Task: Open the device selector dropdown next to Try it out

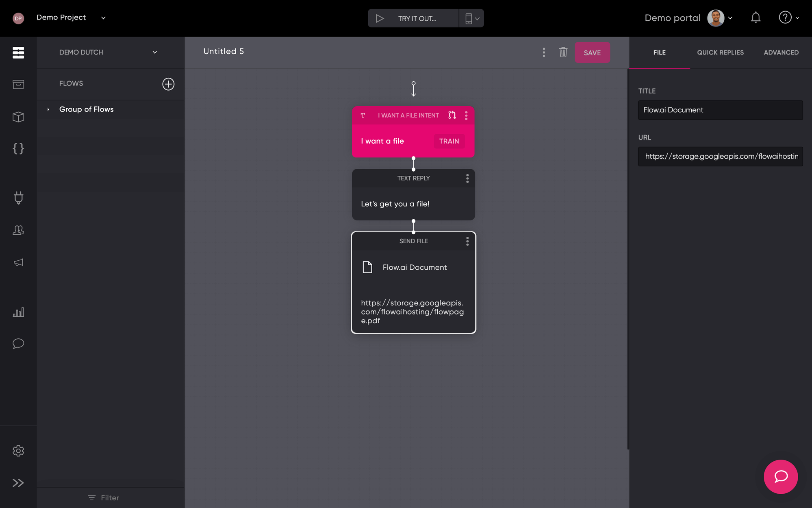Action: click(x=472, y=18)
